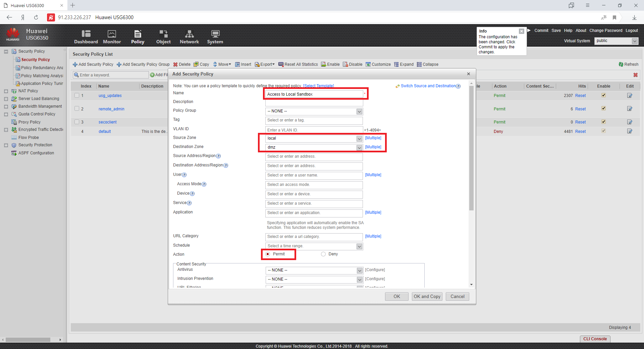The width and height of the screenshot is (644, 349).
Task: Edit the secoclient policy row
Action: click(630, 122)
